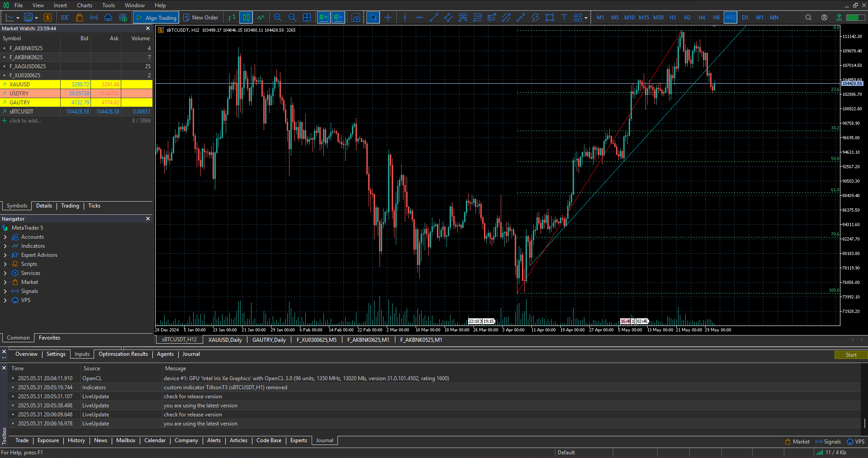Take chart screenshot with camera icon
This screenshot has width=868, height=458.
(x=356, y=18)
